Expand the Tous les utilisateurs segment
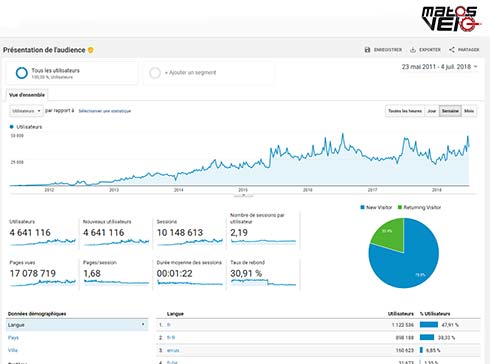This screenshot has height=364, width=490. pyautogui.click(x=72, y=73)
